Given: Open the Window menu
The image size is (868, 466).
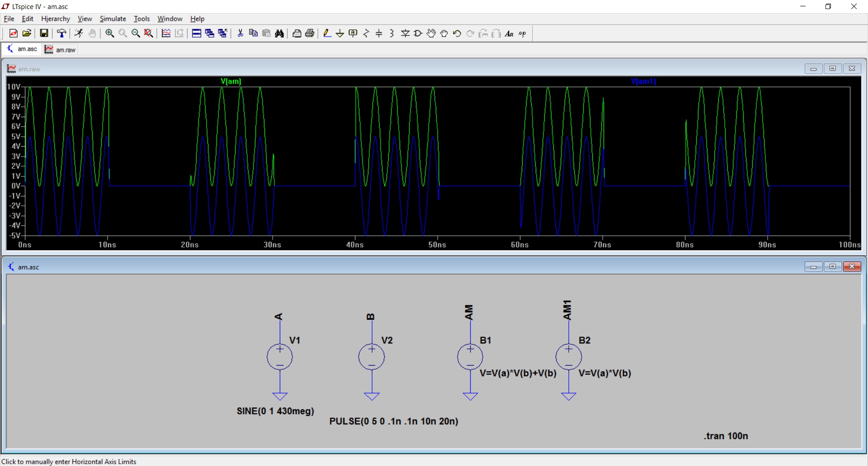Looking at the screenshot, I should (x=170, y=19).
